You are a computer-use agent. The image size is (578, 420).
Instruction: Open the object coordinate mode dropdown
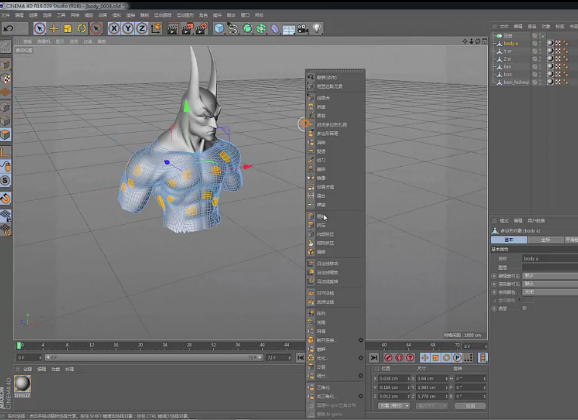pyautogui.click(x=394, y=406)
